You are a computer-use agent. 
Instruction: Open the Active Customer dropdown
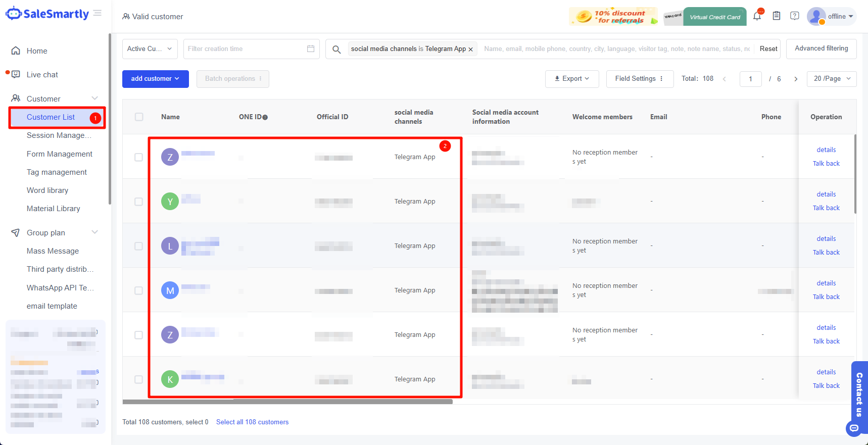coord(150,49)
